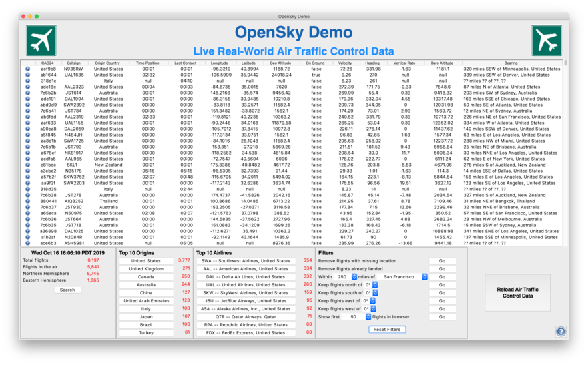Click Reset Filters button
The width and height of the screenshot is (588, 365).
click(x=387, y=330)
